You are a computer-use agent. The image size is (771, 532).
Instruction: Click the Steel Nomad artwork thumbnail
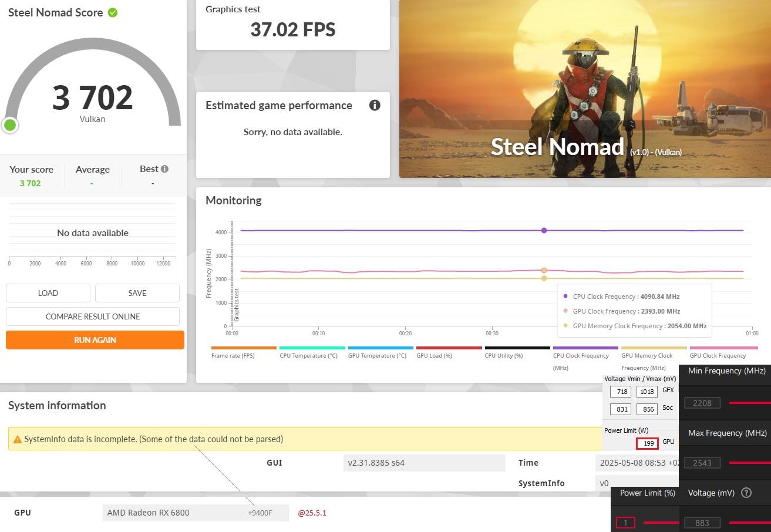pos(585,89)
